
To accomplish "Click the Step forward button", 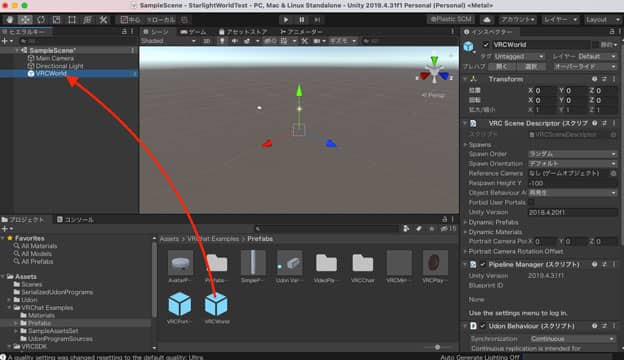I will 317,19.
